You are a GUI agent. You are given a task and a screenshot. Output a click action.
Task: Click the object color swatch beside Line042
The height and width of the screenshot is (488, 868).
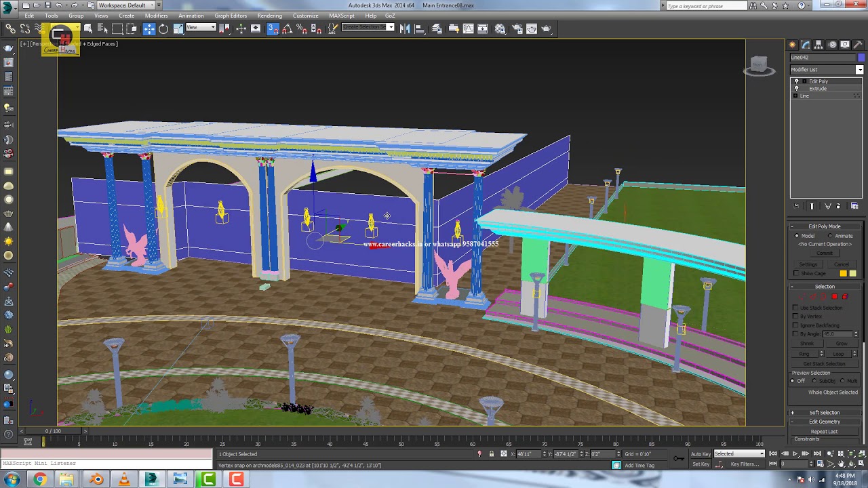click(x=861, y=58)
